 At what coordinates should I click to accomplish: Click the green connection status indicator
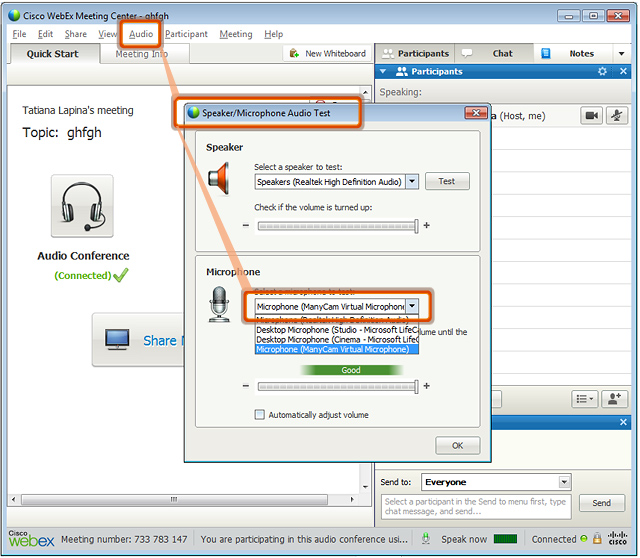pos(584,539)
